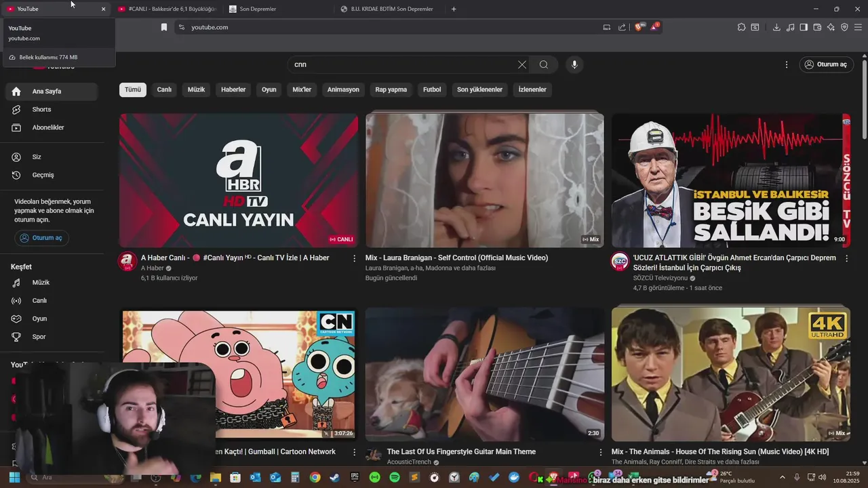Select the 'Müzik' filter chip
This screenshot has width=868, height=488.
point(196,89)
